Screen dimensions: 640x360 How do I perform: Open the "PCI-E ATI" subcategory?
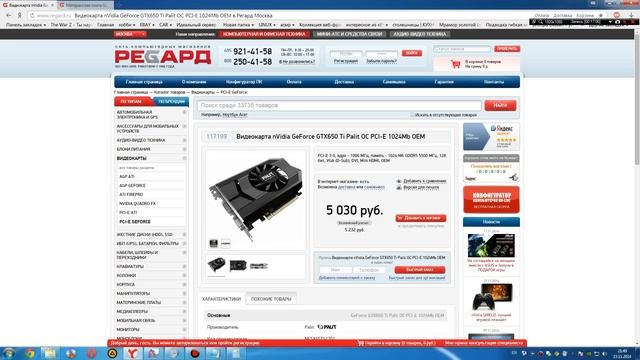point(128,213)
